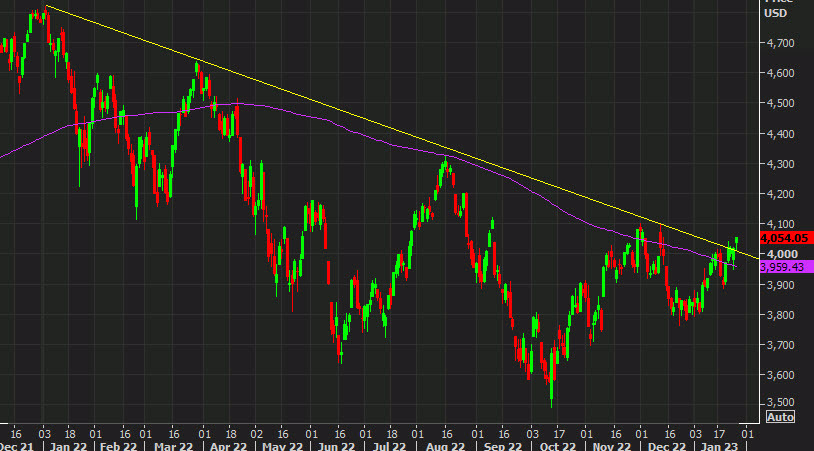Click the 3,800 price axis label

(x=779, y=315)
